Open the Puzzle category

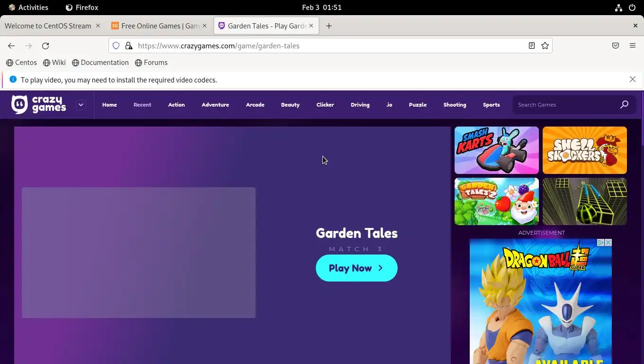(418, 105)
